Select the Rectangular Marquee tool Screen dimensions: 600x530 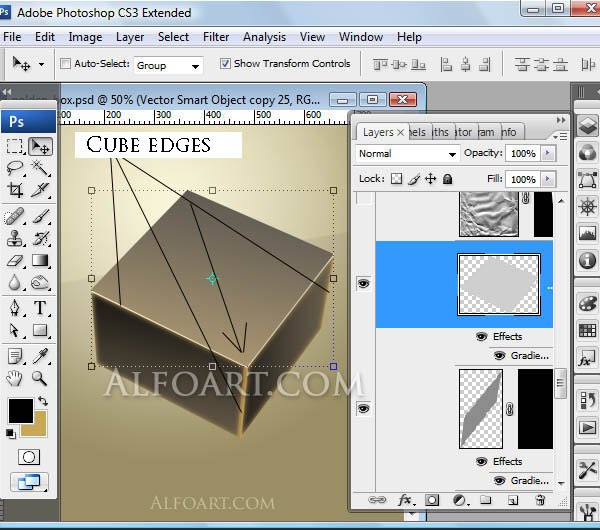click(x=15, y=147)
